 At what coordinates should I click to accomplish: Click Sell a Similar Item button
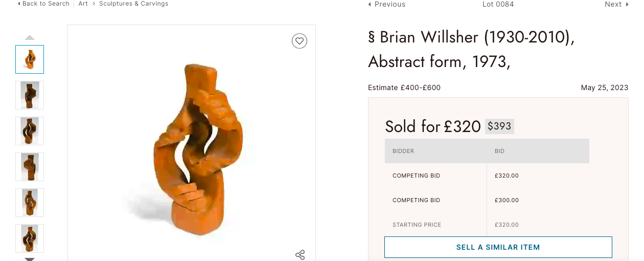click(x=498, y=247)
